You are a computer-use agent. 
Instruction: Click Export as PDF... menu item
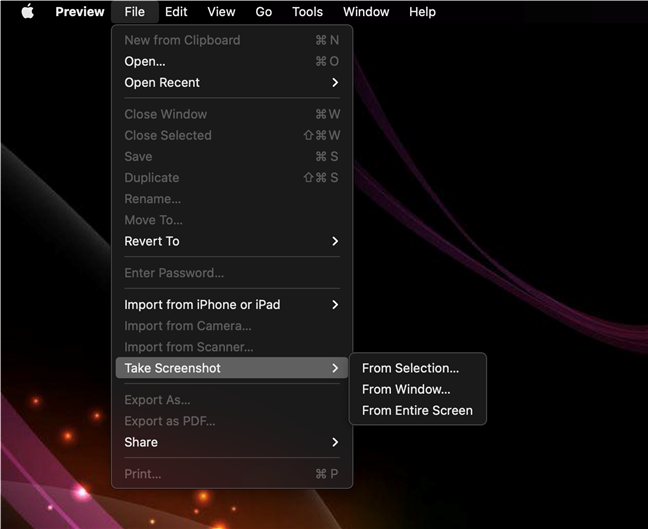[x=232, y=421]
